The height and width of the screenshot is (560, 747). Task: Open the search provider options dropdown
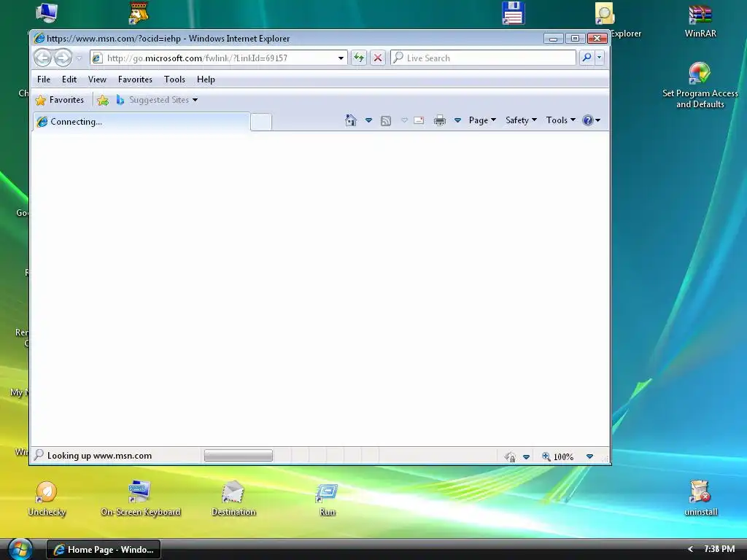[600, 58]
